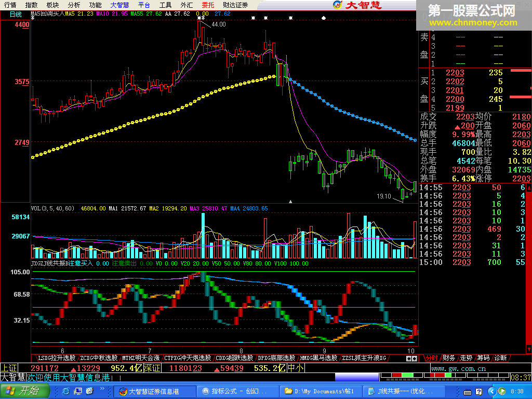The width and height of the screenshot is (532, 399).
Task: Click the up arrow of the trades scrollbar
Action: [x=528, y=187]
